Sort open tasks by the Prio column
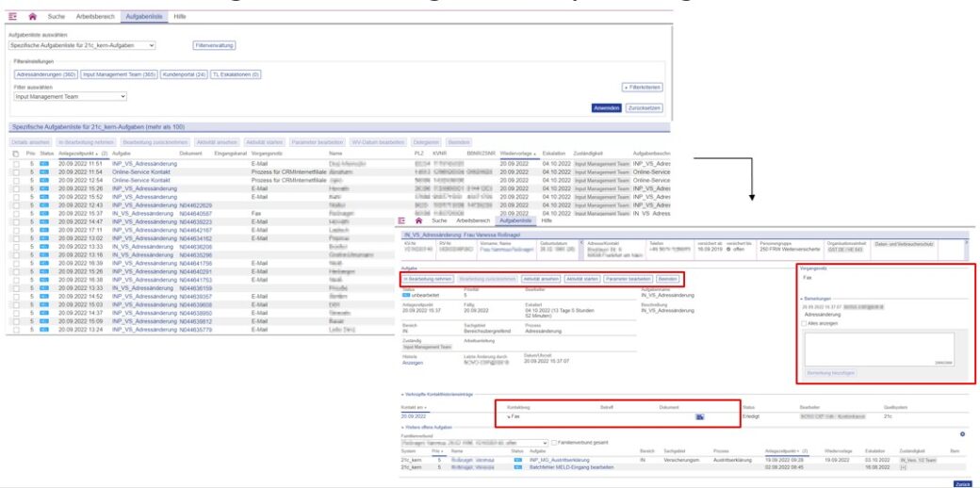This screenshot has width=980, height=488. (x=436, y=450)
